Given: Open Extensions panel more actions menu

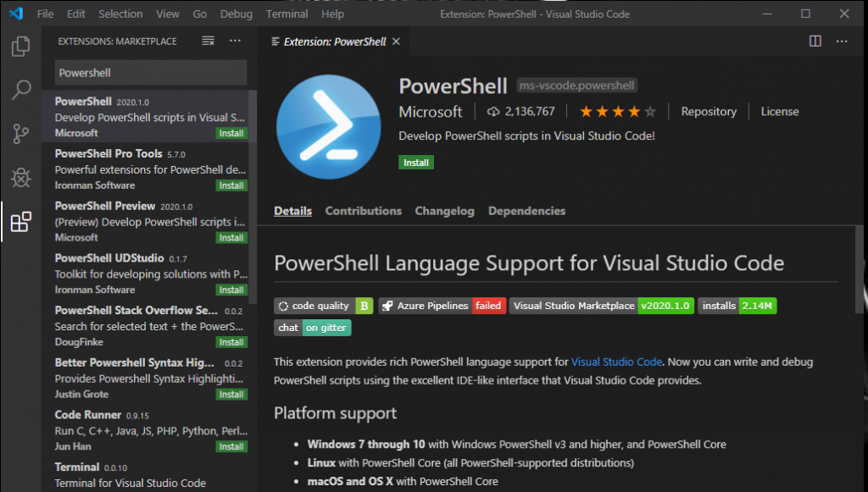Looking at the screenshot, I should 236,41.
